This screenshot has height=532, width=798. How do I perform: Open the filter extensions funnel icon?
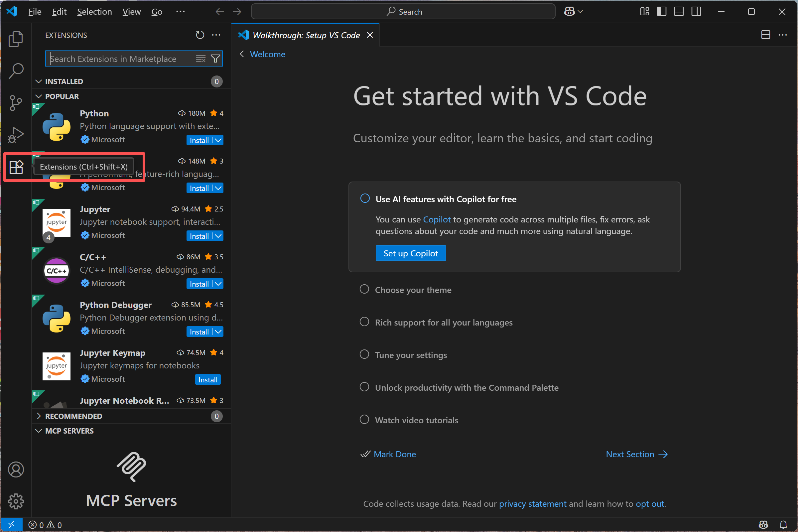click(x=215, y=59)
